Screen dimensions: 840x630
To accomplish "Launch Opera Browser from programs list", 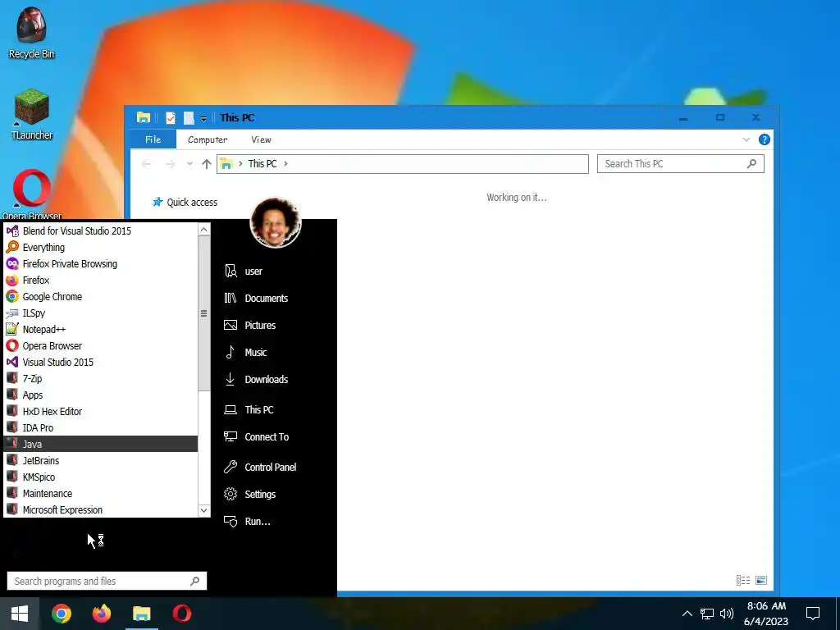I will [x=101, y=346].
